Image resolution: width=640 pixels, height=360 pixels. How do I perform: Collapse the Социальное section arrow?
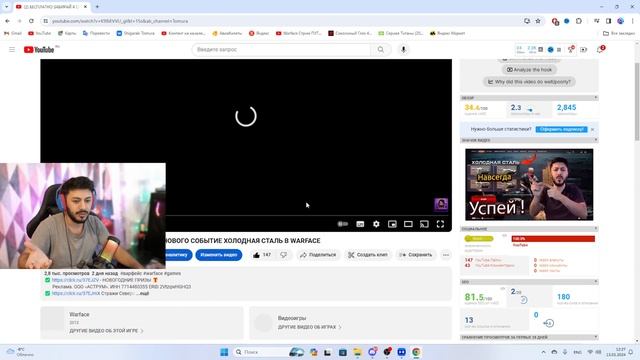coord(596,229)
